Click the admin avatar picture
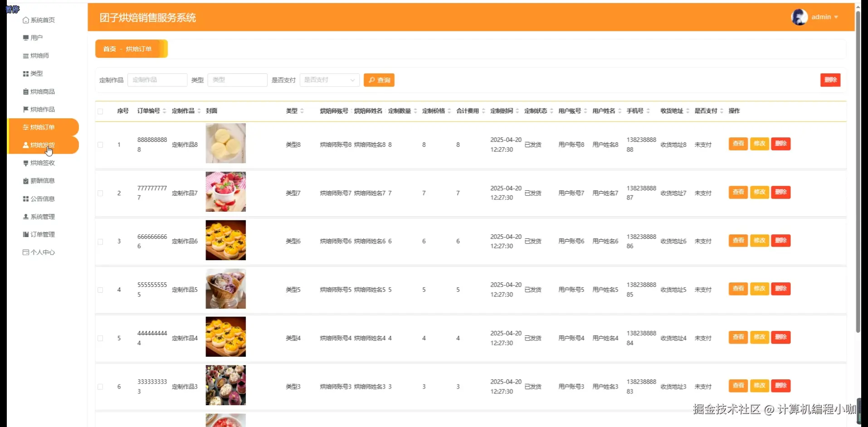 coord(799,17)
